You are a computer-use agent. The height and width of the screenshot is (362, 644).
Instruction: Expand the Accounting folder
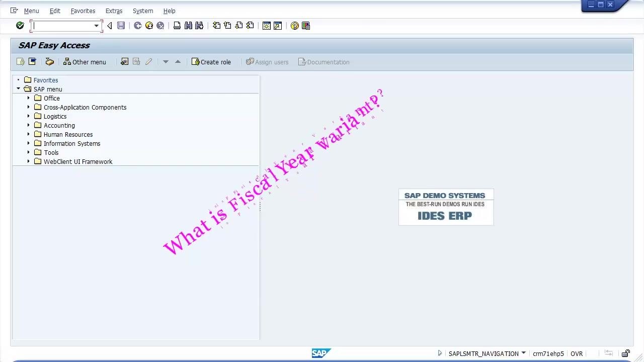[x=29, y=125]
